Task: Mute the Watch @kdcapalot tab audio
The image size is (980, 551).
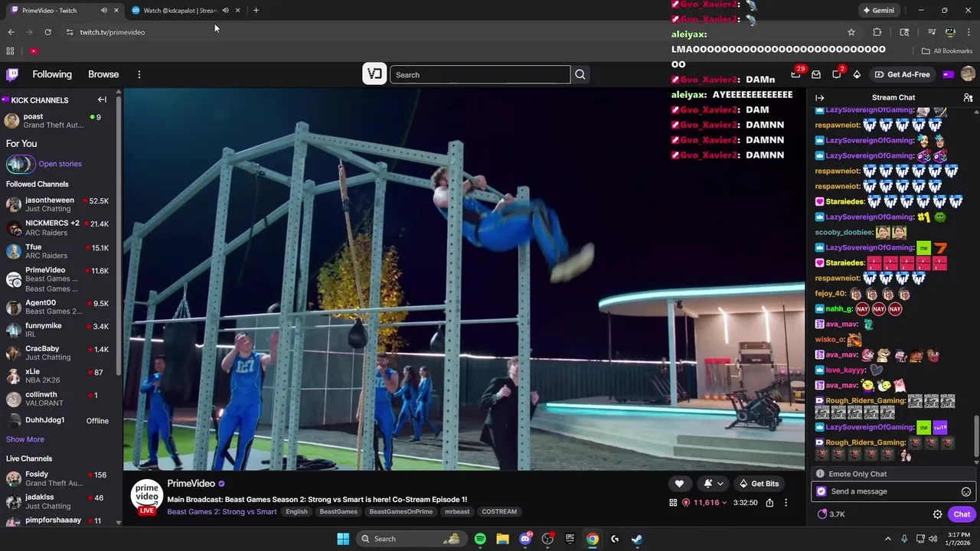Action: point(225,11)
